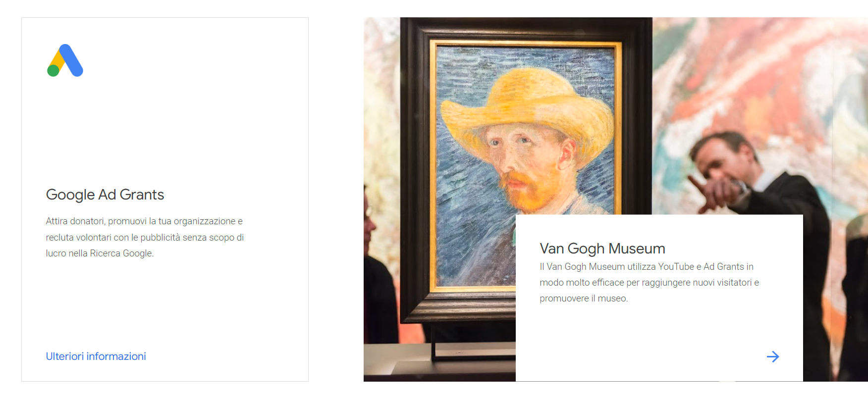Click the blue bar of Ads logo
This screenshot has height=398, width=868.
71,60
